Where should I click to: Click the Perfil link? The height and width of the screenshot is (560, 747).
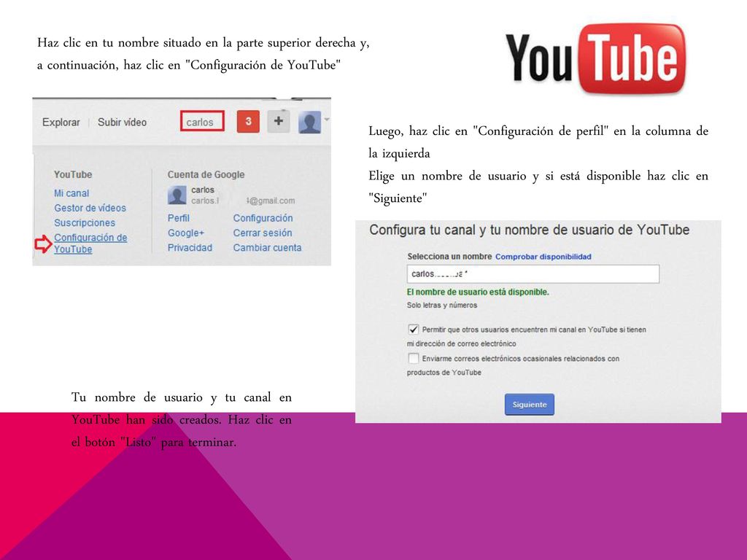pos(179,218)
